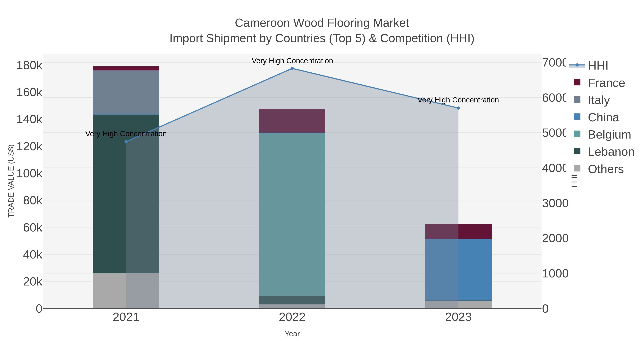Image resolution: width=644 pixels, height=362 pixels.
Task: Click the Others bar segment in 2021
Action: [x=126, y=291]
